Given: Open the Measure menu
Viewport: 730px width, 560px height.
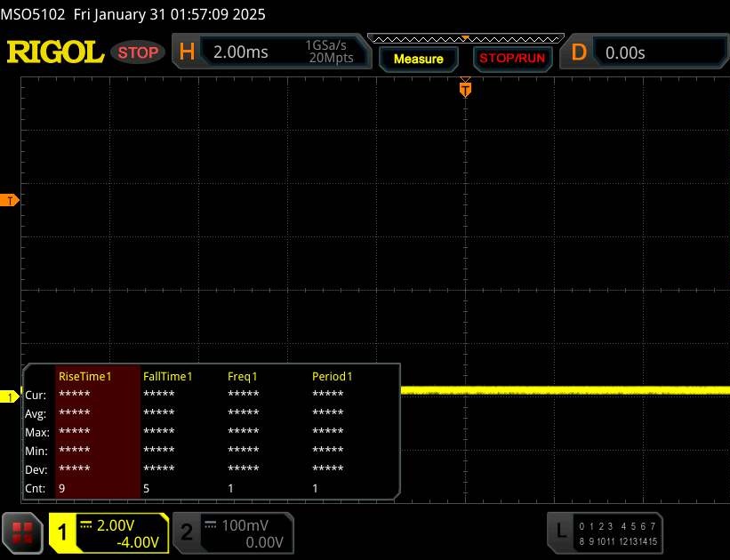Looking at the screenshot, I should [x=418, y=59].
